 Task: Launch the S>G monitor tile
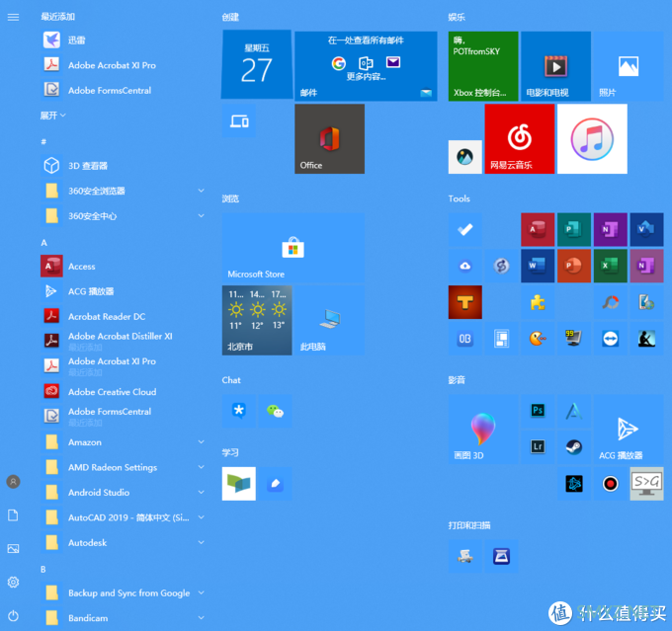646,484
